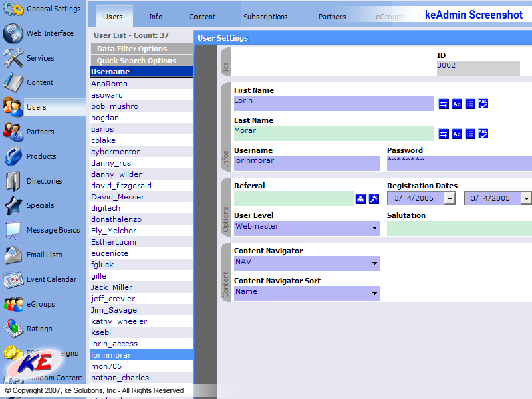Click the Password field
This screenshot has width=532, height=399.
coord(460,163)
